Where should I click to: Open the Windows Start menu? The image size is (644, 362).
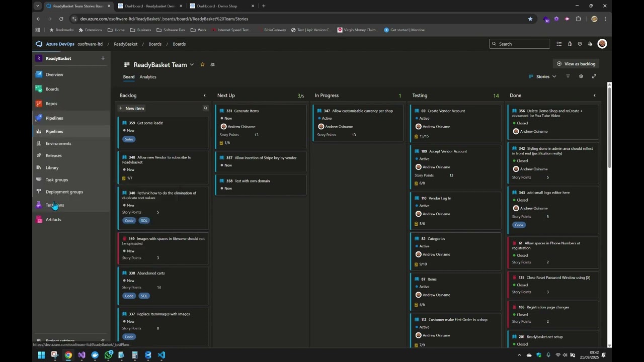41,355
